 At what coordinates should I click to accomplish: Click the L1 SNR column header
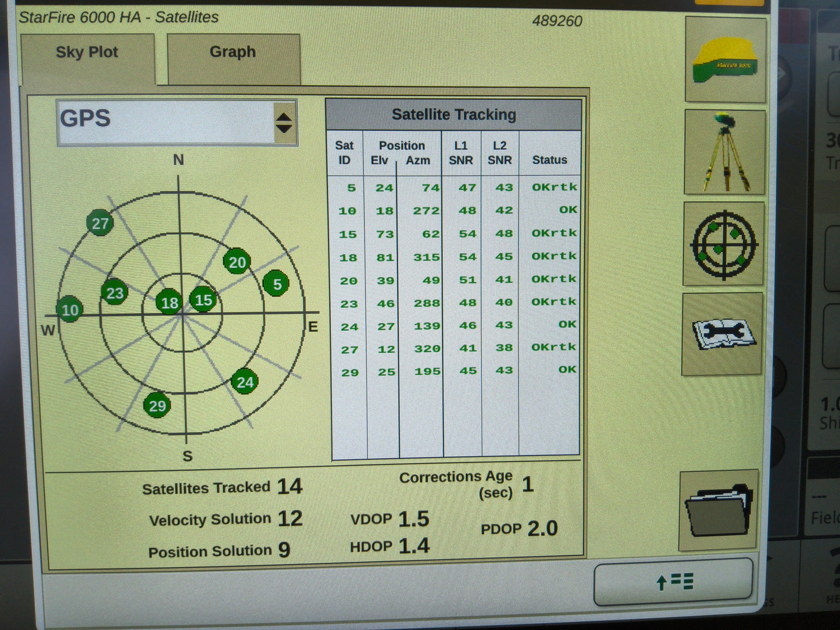point(461,153)
